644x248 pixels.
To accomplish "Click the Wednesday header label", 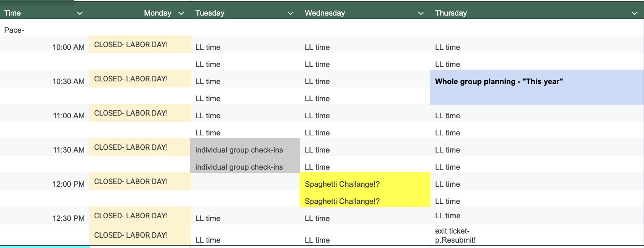I will click(x=325, y=13).
